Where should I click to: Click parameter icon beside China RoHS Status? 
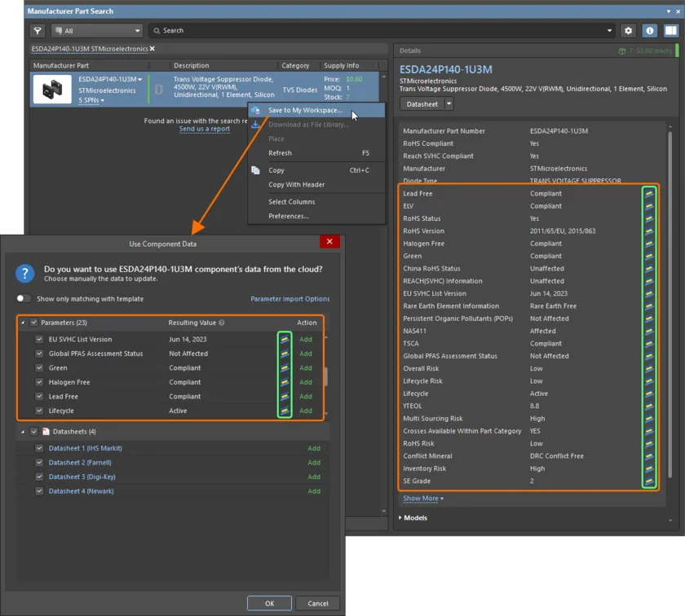point(649,269)
